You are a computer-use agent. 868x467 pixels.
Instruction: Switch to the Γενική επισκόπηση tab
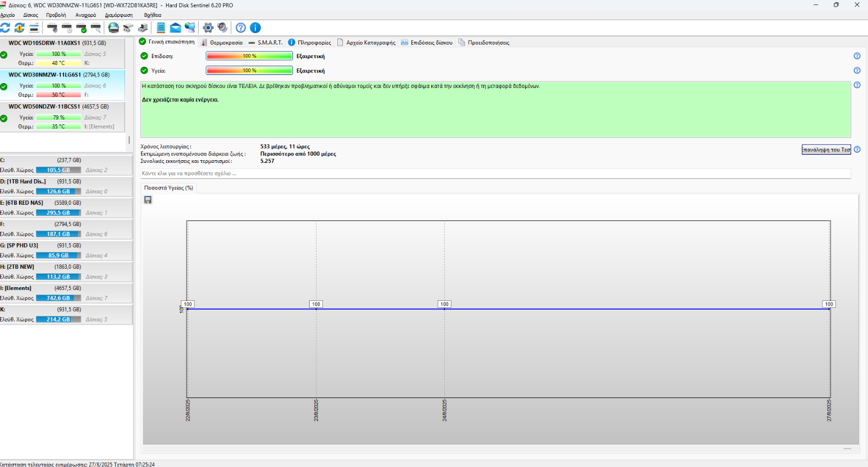point(167,42)
